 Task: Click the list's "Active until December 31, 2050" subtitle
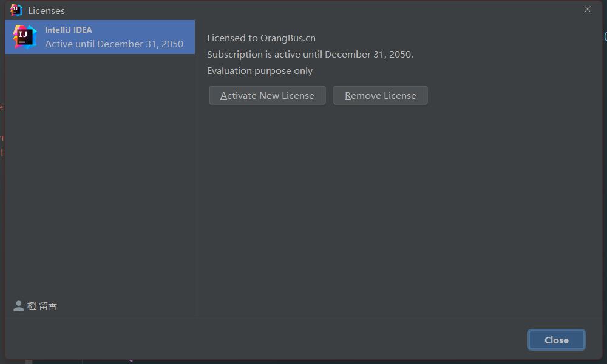point(114,44)
